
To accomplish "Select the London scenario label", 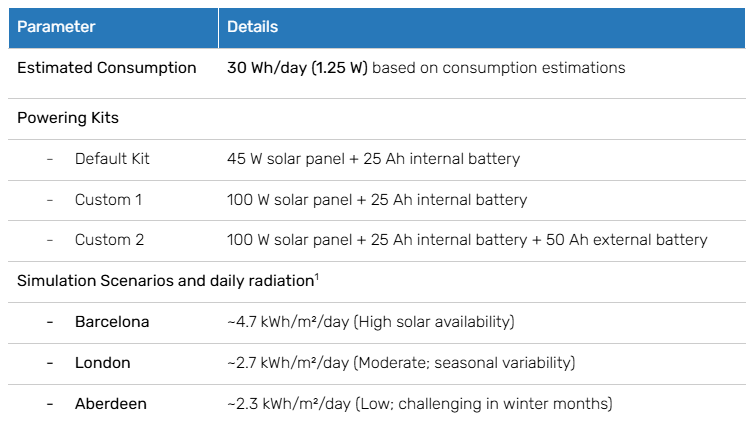I will pos(102,362).
